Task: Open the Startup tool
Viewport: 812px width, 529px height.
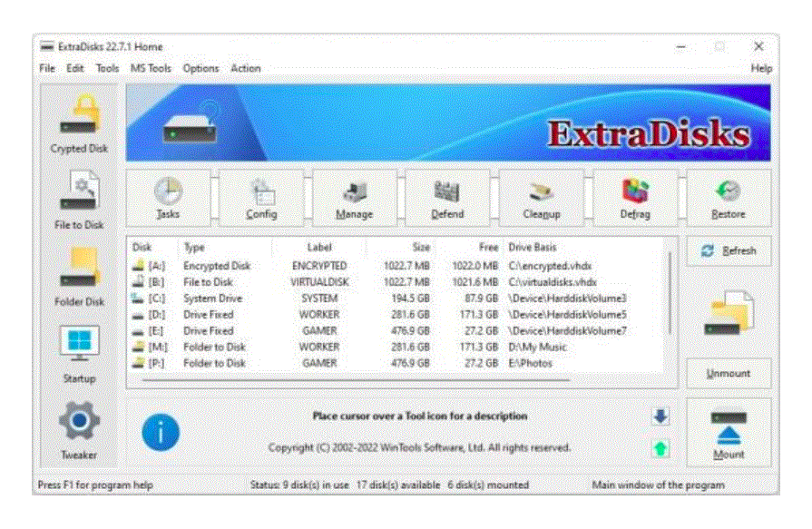Action: (x=79, y=355)
